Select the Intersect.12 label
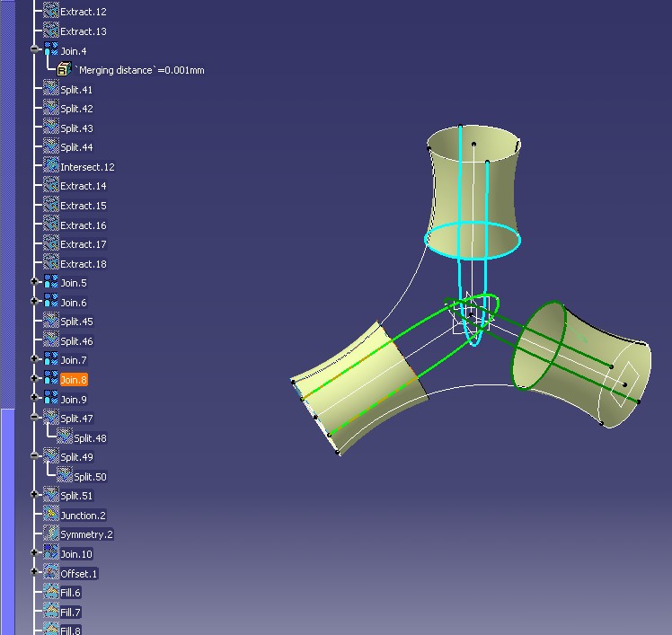672x635 pixels. 87,167
